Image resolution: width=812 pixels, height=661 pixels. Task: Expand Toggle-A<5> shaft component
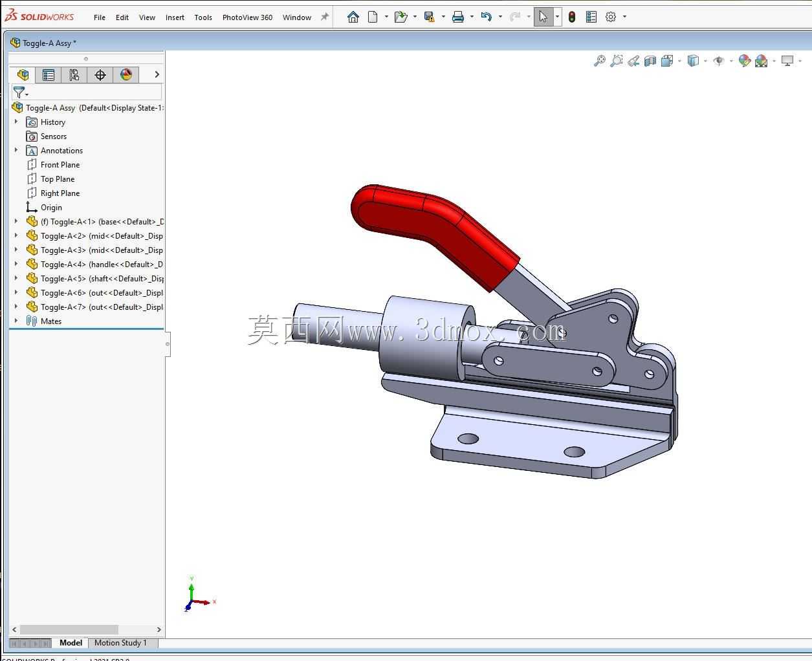16,278
